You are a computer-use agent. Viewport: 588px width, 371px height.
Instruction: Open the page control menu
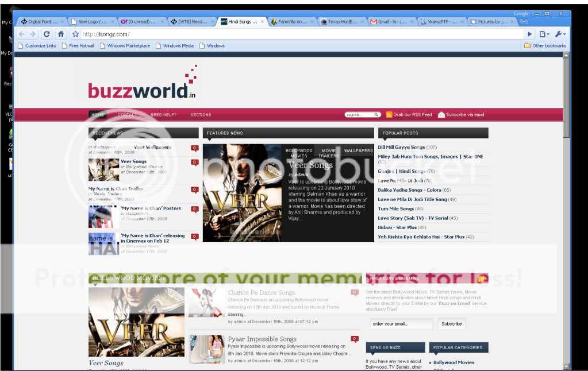point(544,34)
